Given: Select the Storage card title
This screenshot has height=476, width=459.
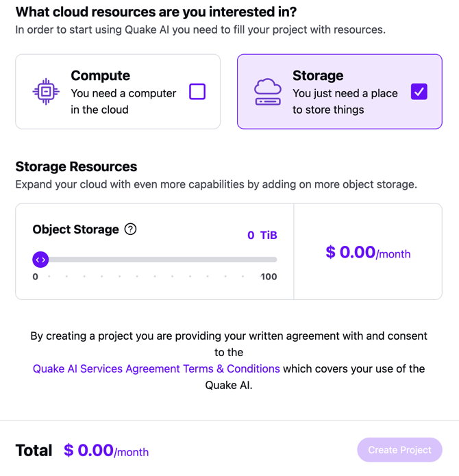Looking at the screenshot, I should 318,75.
